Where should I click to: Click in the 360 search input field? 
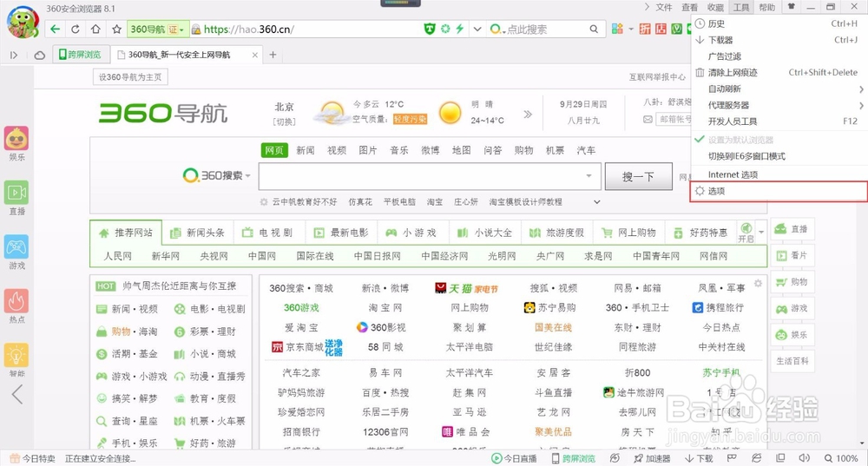[422, 176]
